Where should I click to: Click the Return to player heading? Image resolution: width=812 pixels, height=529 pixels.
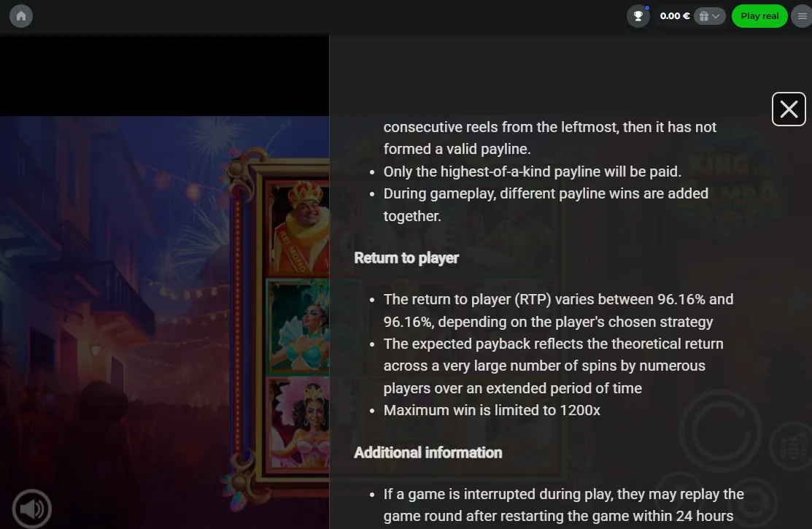tap(406, 258)
